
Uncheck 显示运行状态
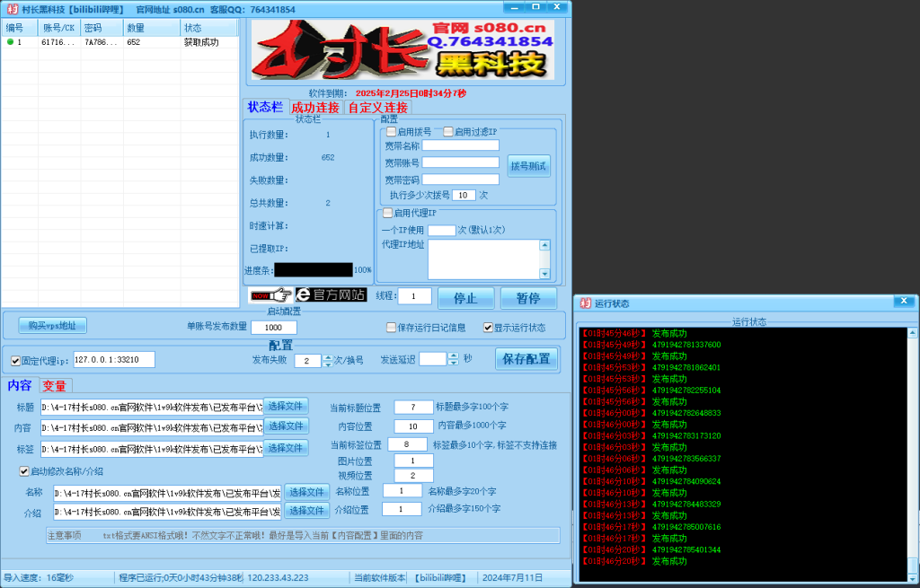489,326
